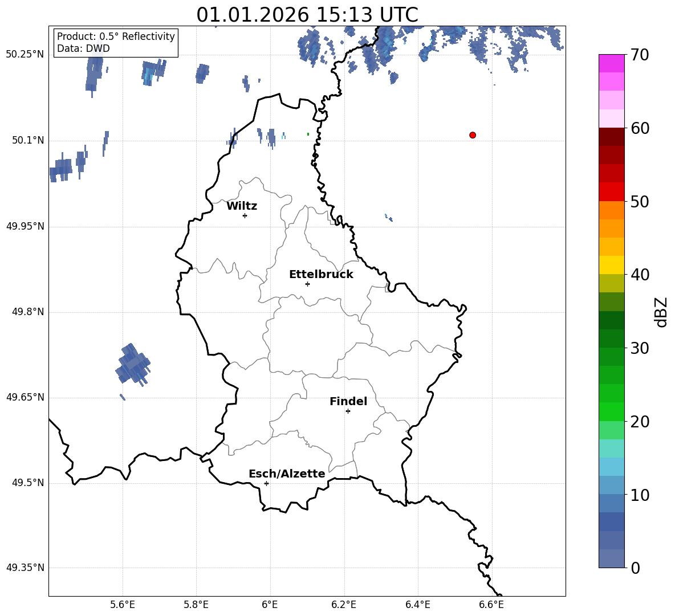Pick the magenta swatch atop the colorbar
Viewport: 675px width, 616px height.
[x=611, y=63]
